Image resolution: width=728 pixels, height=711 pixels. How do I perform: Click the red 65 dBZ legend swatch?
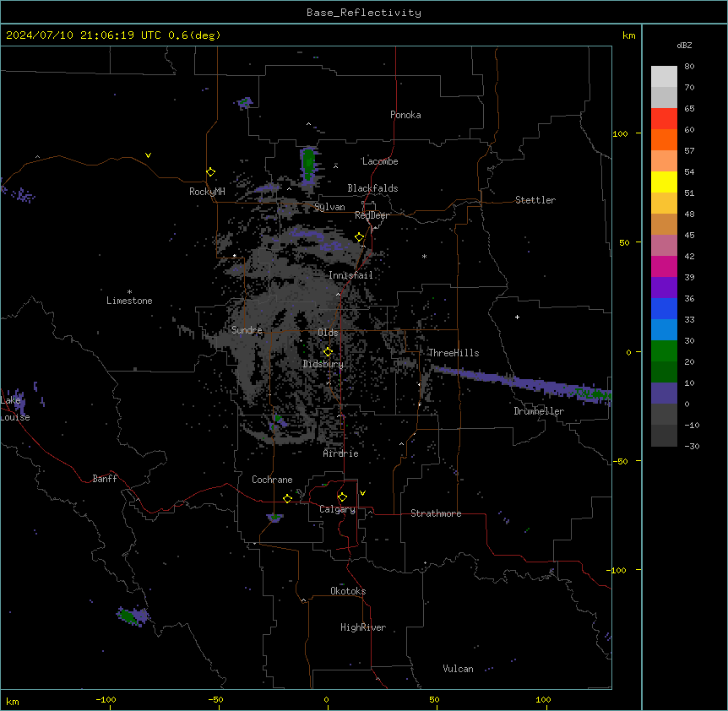point(664,119)
